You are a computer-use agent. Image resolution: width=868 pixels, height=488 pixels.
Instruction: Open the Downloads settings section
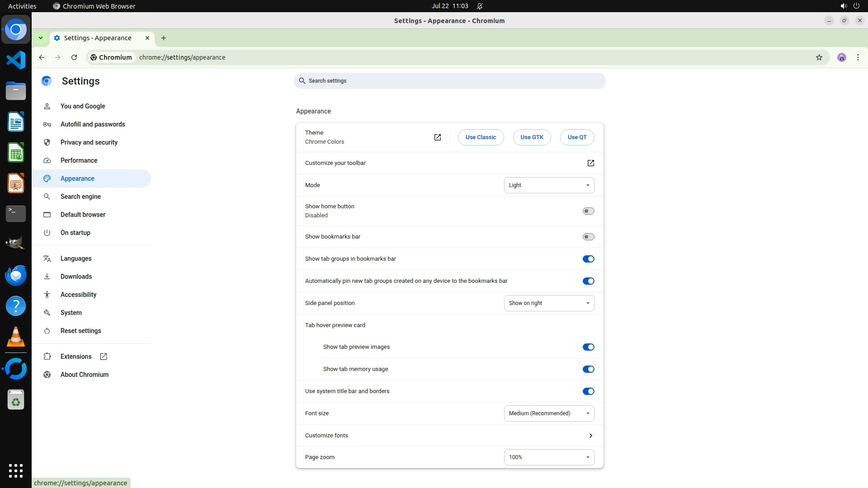click(x=76, y=277)
